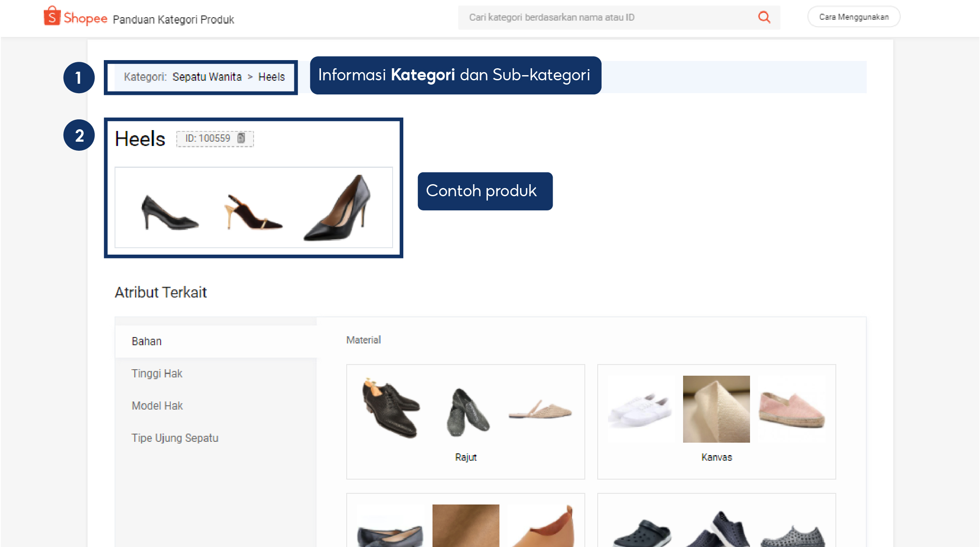The width and height of the screenshot is (980, 547).
Task: Click the orange search magnifier icon
Action: click(x=764, y=17)
